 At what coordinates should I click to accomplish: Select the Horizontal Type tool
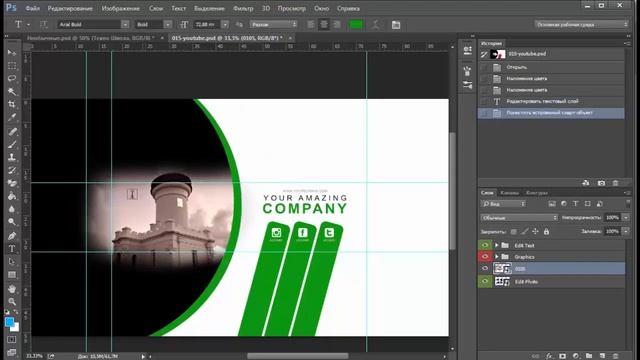[12, 249]
